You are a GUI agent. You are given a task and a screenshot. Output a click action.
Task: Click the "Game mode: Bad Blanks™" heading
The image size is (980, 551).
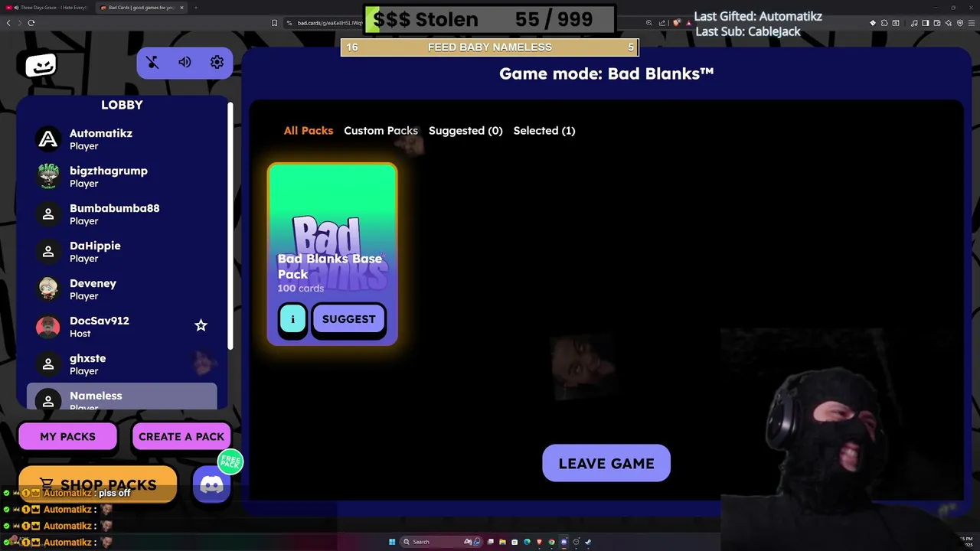click(x=606, y=73)
